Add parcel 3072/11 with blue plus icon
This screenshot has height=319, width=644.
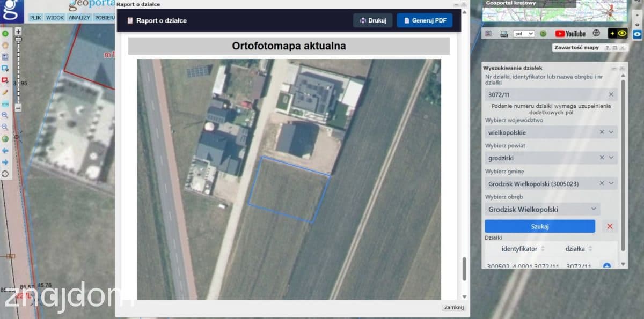coord(606,265)
